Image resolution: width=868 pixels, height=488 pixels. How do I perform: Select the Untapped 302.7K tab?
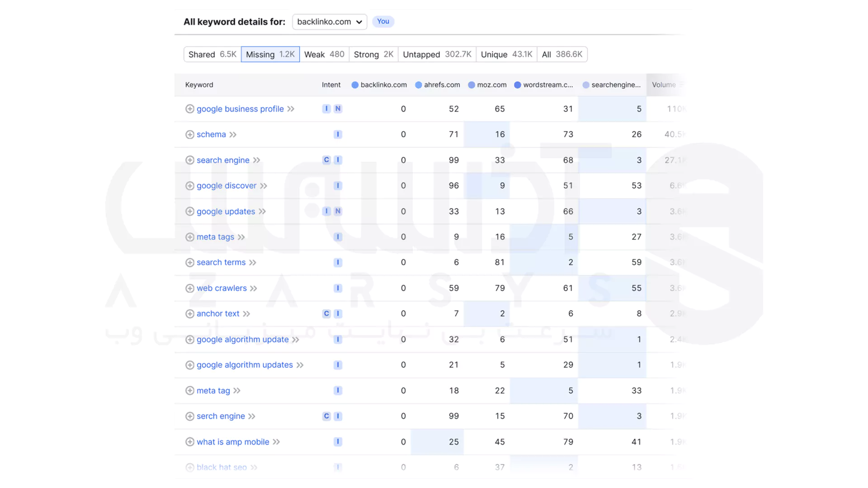[437, 54]
